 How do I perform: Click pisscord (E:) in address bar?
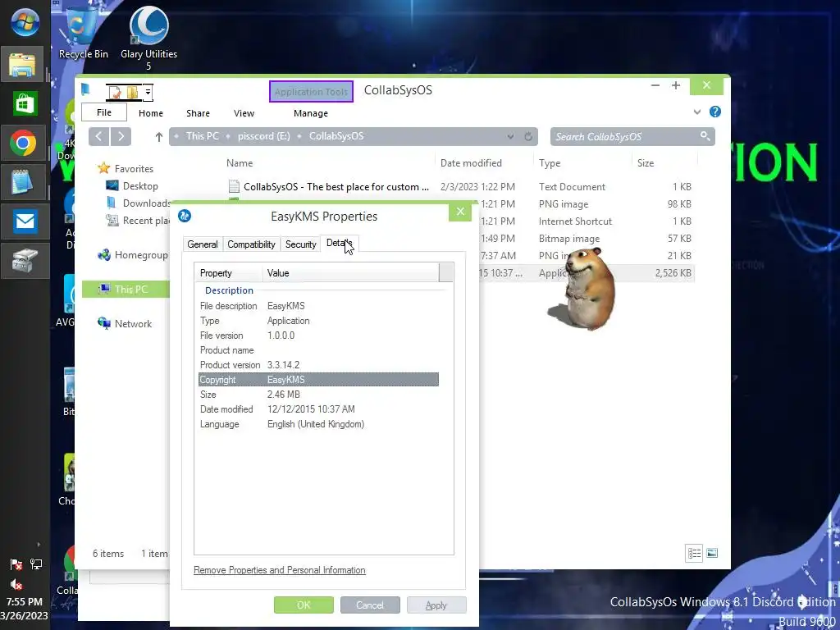(264, 136)
